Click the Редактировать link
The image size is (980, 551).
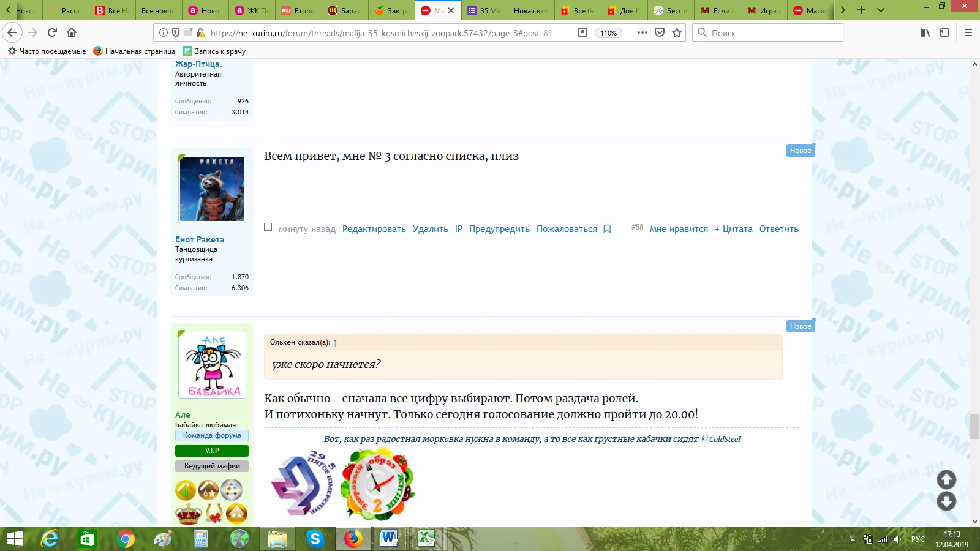click(x=374, y=229)
